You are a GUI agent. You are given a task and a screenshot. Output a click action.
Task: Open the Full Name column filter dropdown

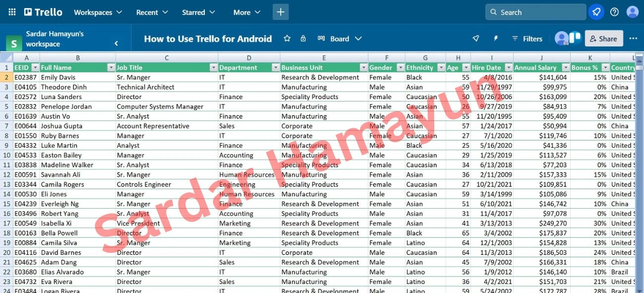111,67
